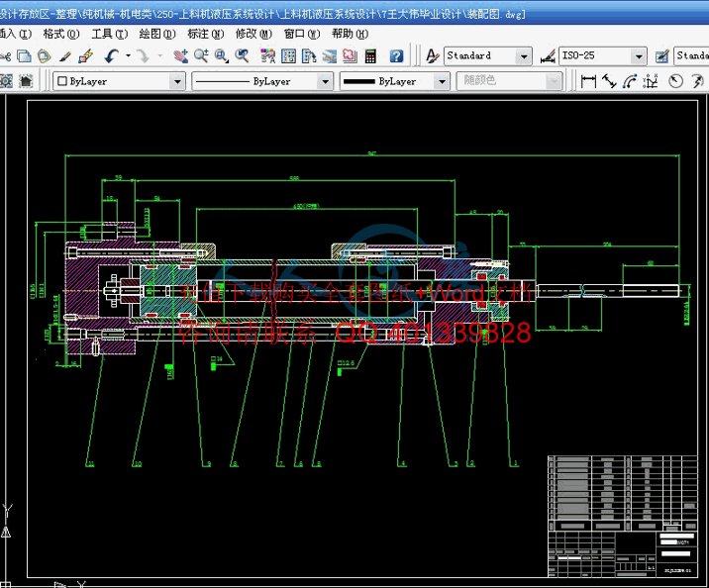The image size is (709, 588).
Task: Open the ISO-25 dimension style dropdown
Action: click(x=639, y=56)
